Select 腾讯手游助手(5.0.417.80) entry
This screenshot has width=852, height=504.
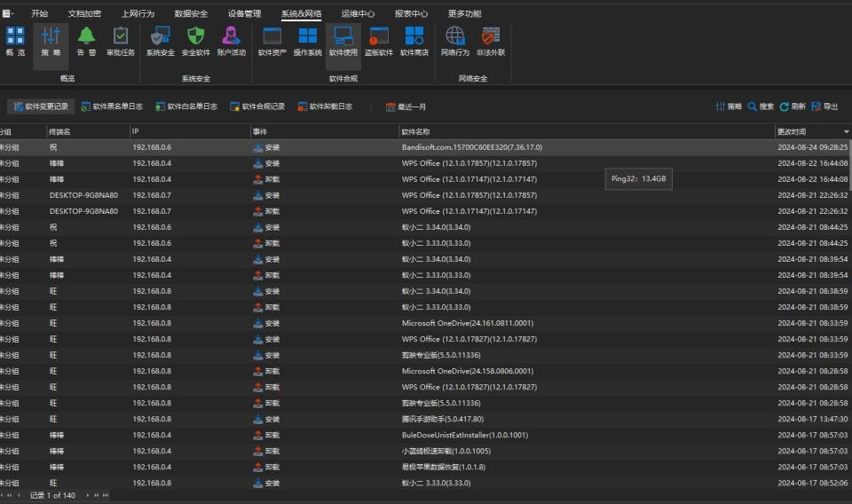pyautogui.click(x=442, y=420)
